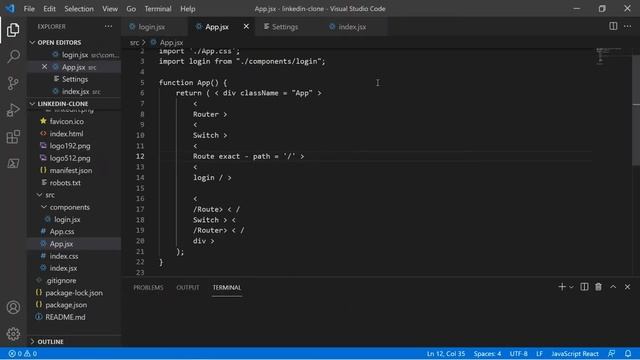Image resolution: width=640 pixels, height=360 pixels.
Task: Open the Terminal menu
Action: click(158, 9)
